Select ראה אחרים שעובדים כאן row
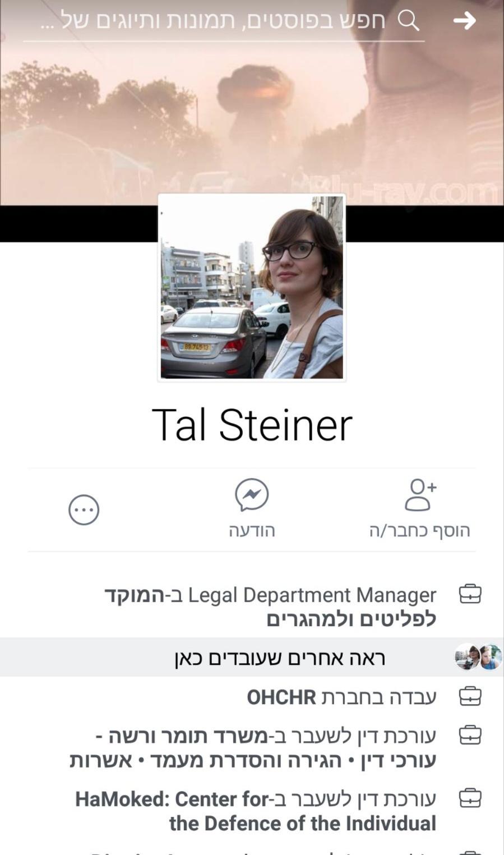 coord(252,657)
